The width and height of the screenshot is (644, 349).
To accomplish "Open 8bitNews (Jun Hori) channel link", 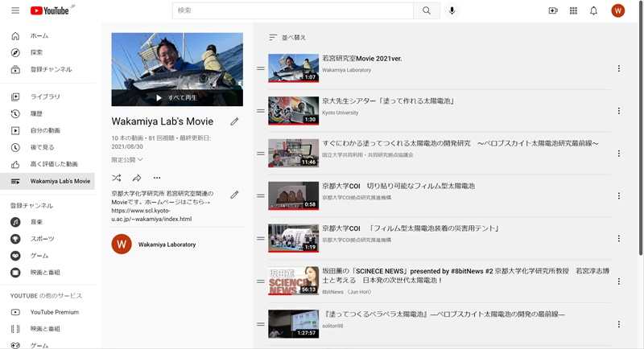I will (347, 292).
